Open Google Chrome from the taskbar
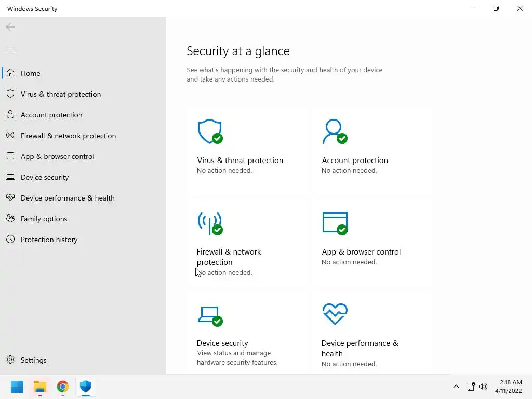 click(63, 387)
